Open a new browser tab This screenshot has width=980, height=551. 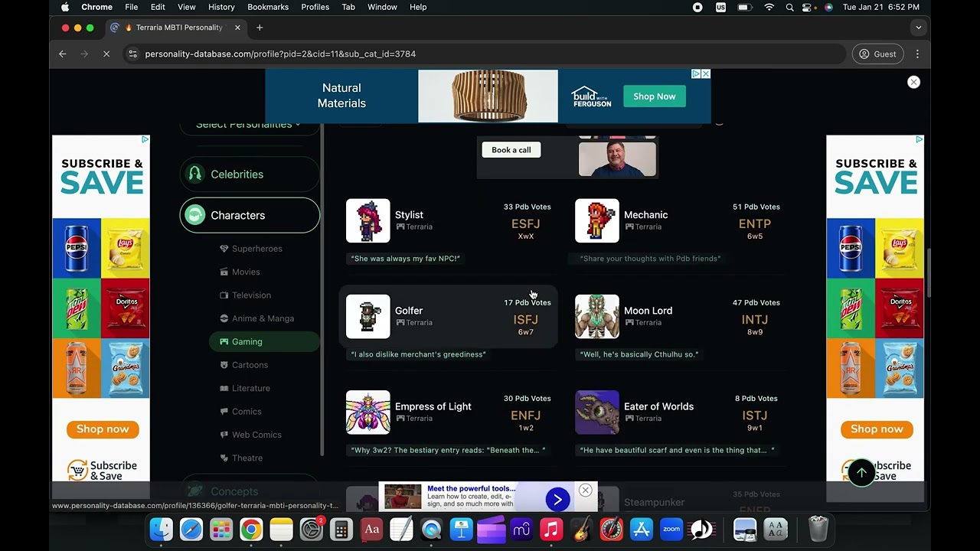coord(260,28)
